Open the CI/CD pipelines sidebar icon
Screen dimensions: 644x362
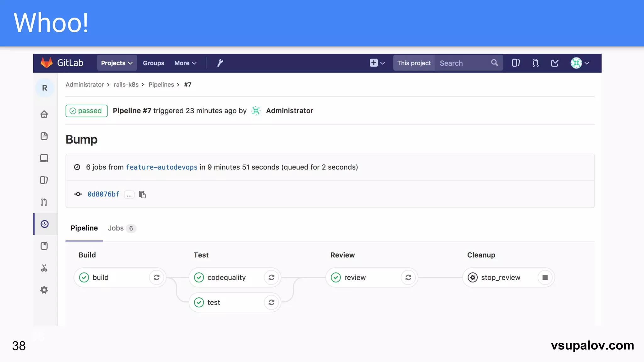click(x=44, y=224)
